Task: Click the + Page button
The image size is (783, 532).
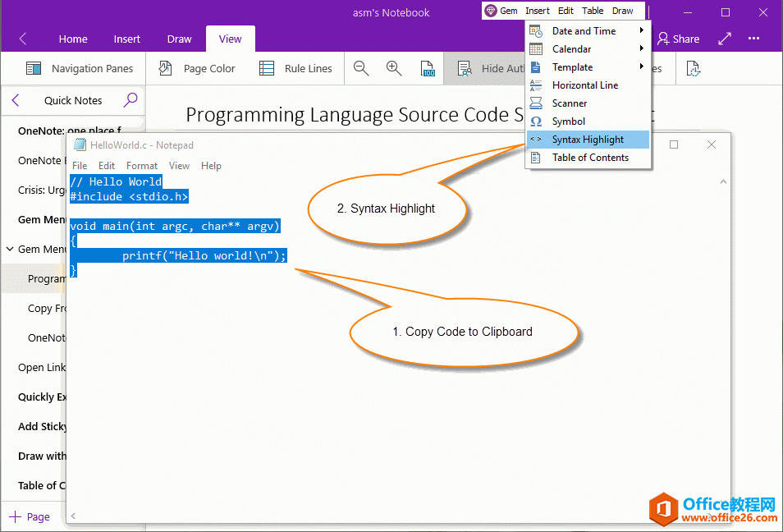Action: click(x=30, y=516)
